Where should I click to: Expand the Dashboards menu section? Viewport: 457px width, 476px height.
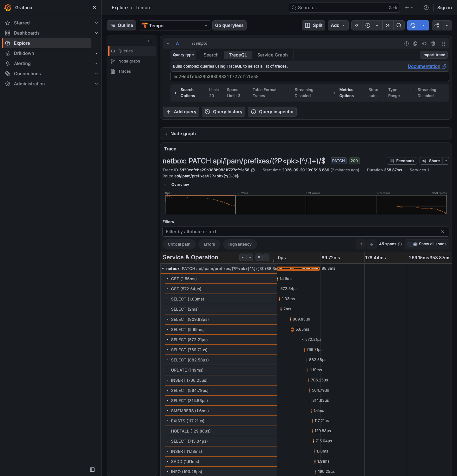coord(96,33)
